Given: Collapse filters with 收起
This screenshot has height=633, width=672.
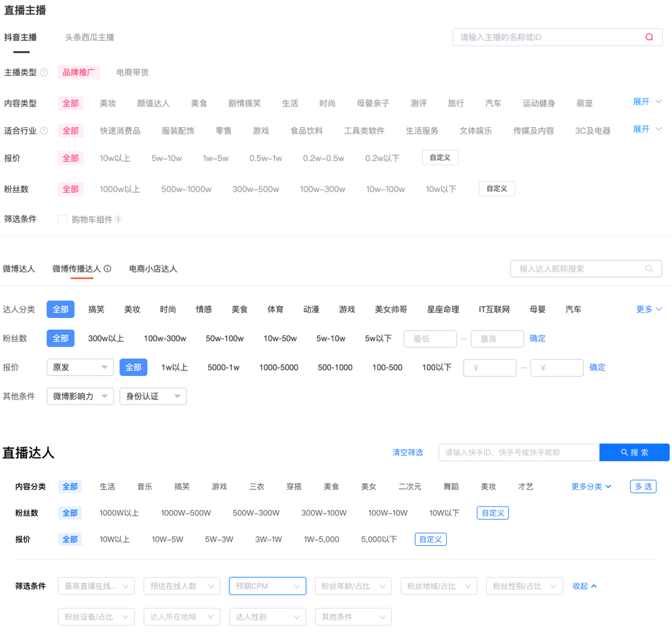Looking at the screenshot, I should tap(584, 586).
